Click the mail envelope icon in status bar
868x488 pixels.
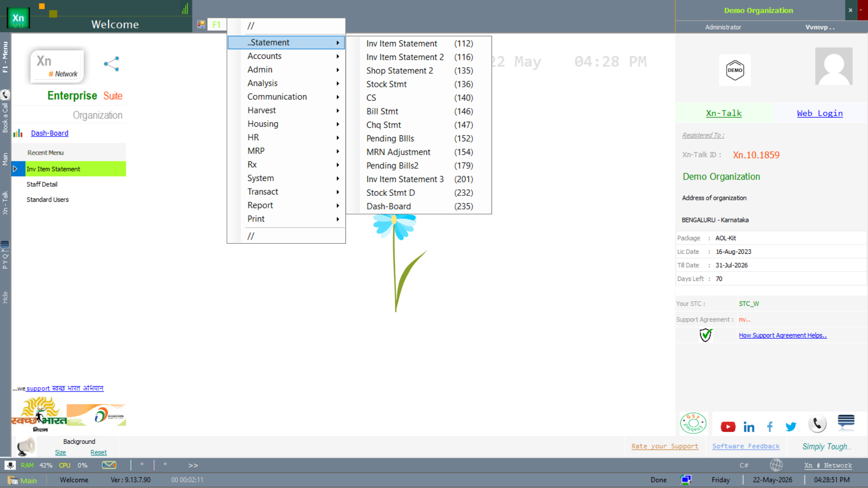click(x=109, y=465)
